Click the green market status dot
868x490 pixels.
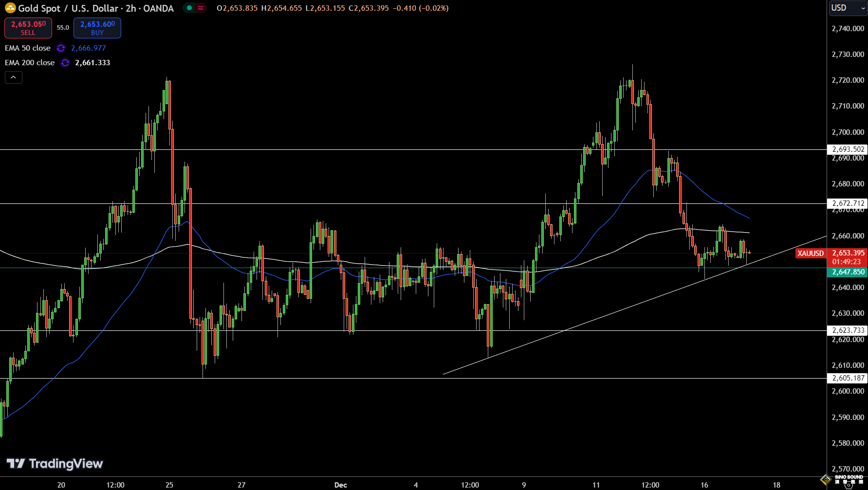point(189,8)
